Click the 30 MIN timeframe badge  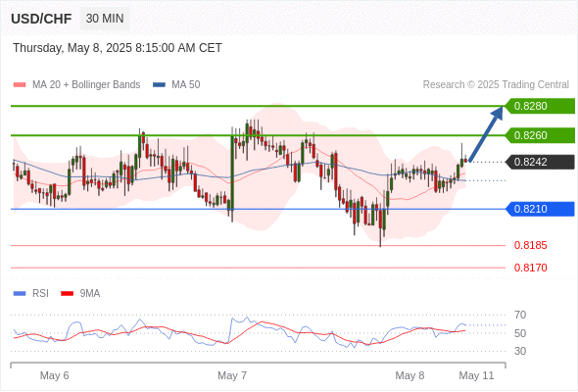click(x=105, y=19)
